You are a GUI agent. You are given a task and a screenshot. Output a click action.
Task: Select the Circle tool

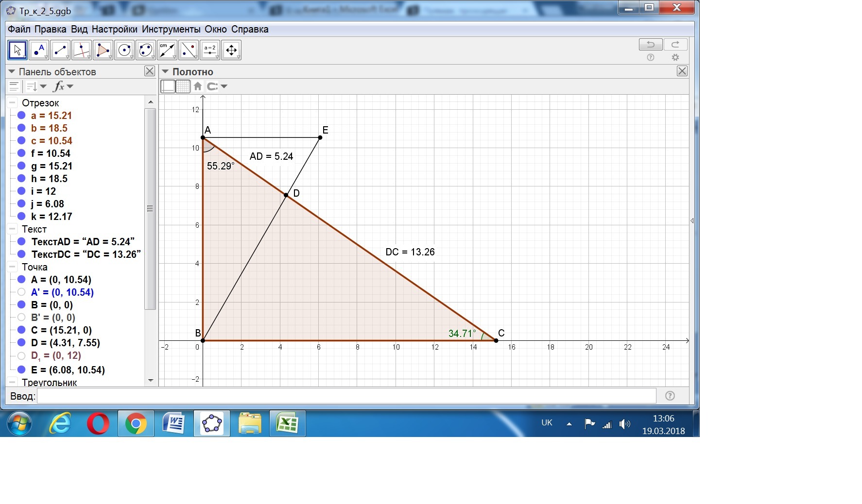click(x=124, y=50)
